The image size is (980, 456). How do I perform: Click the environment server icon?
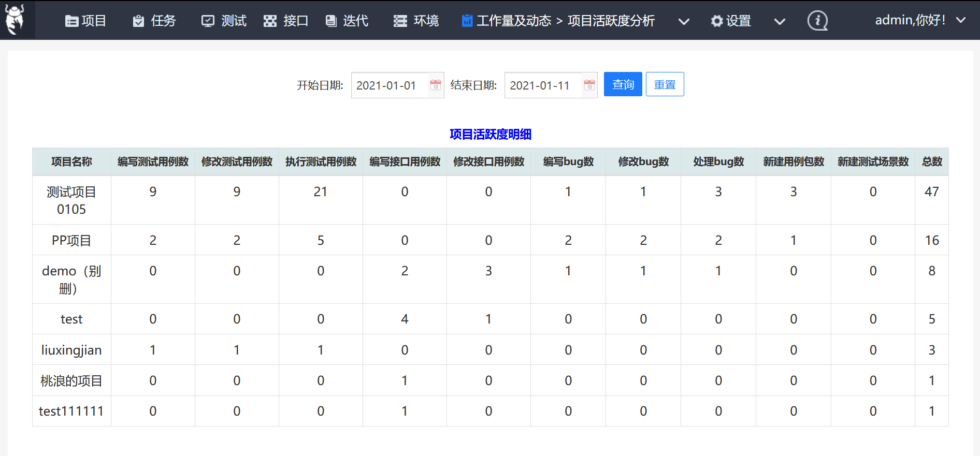pyautogui.click(x=400, y=21)
